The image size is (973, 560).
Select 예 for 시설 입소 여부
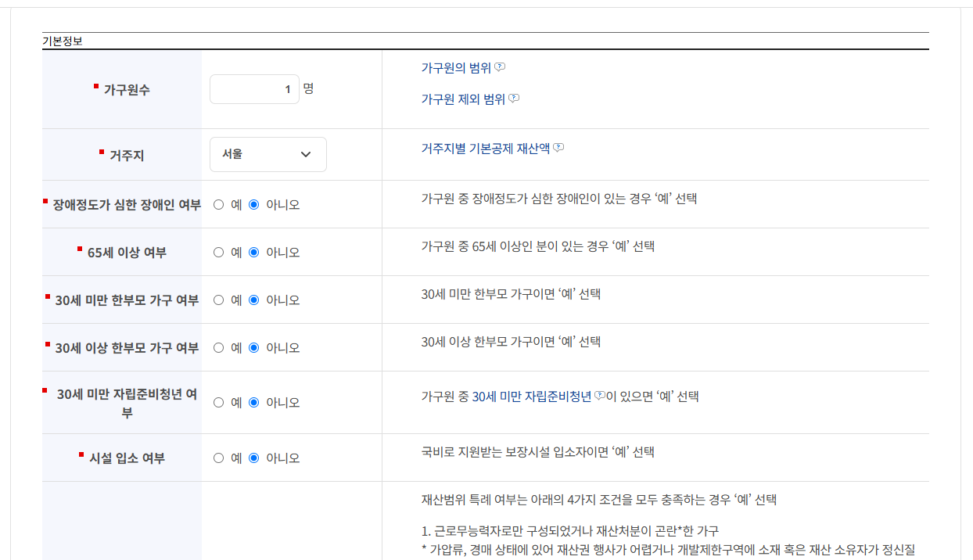[218, 458]
